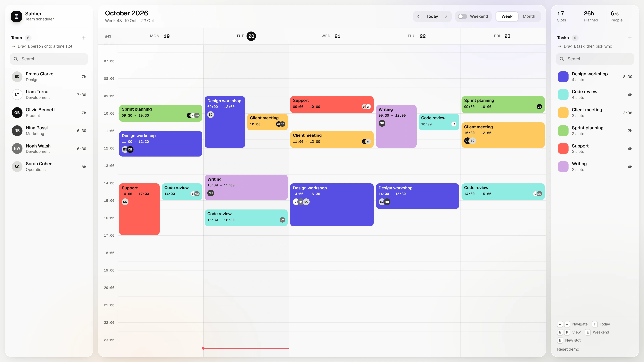This screenshot has width=644, height=362.
Task: Click NR avatar on Tuesday Writing slot
Action: click(x=211, y=193)
